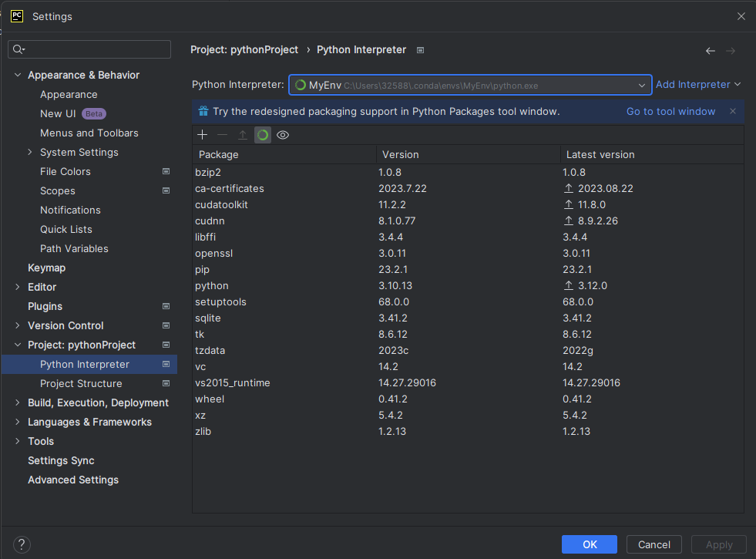Sort by the Package column header

(284, 154)
